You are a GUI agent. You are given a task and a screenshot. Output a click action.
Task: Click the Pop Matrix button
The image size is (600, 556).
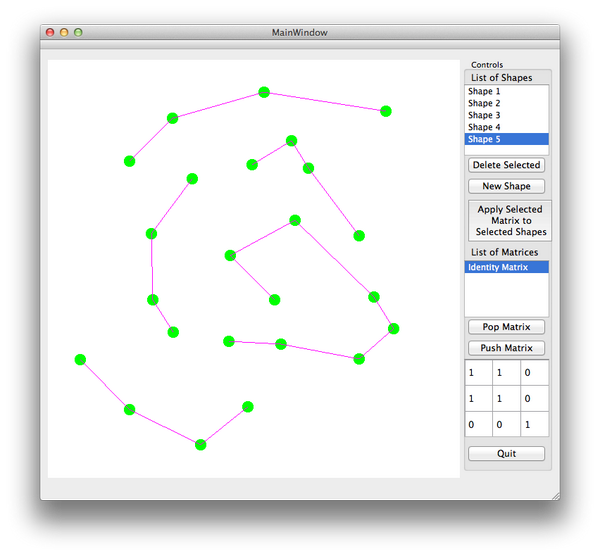point(506,327)
